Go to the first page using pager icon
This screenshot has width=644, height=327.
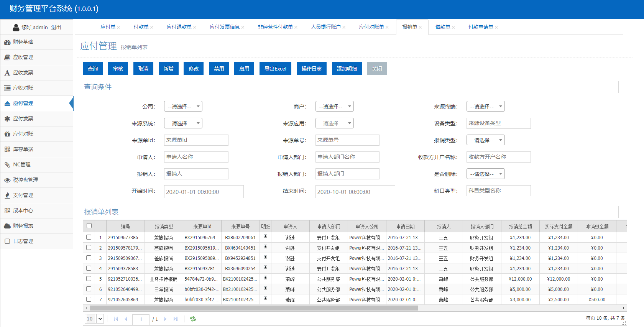116,319
